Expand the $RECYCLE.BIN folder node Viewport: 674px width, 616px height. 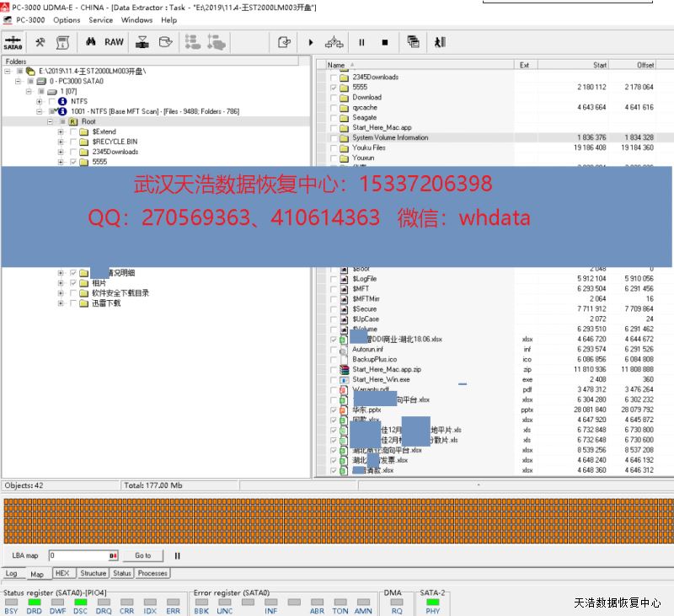[61, 142]
